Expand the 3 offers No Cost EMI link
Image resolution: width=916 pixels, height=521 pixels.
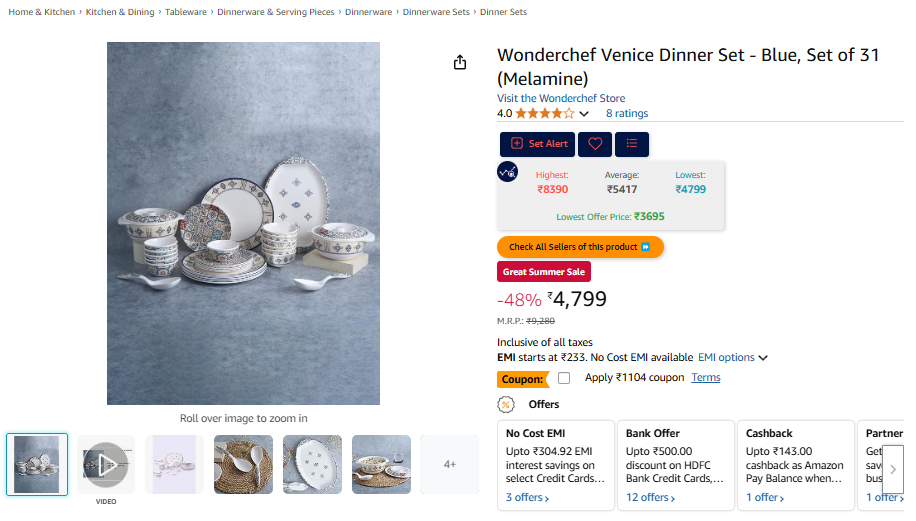(x=527, y=497)
